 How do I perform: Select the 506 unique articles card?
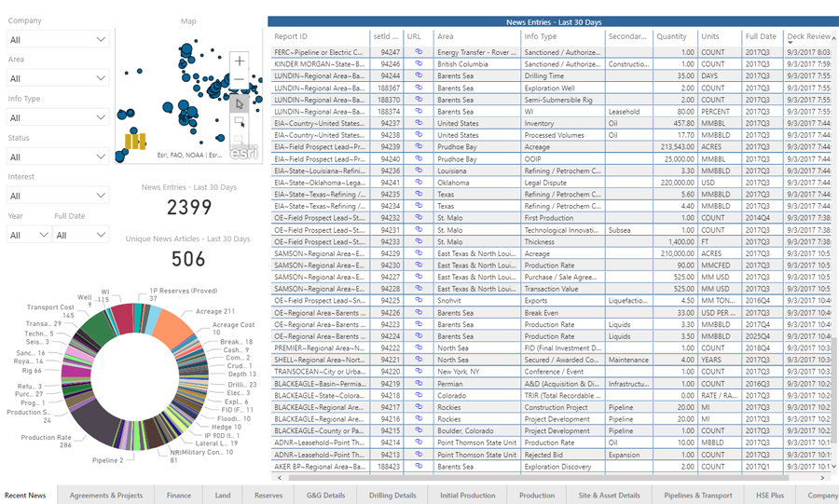(x=187, y=259)
